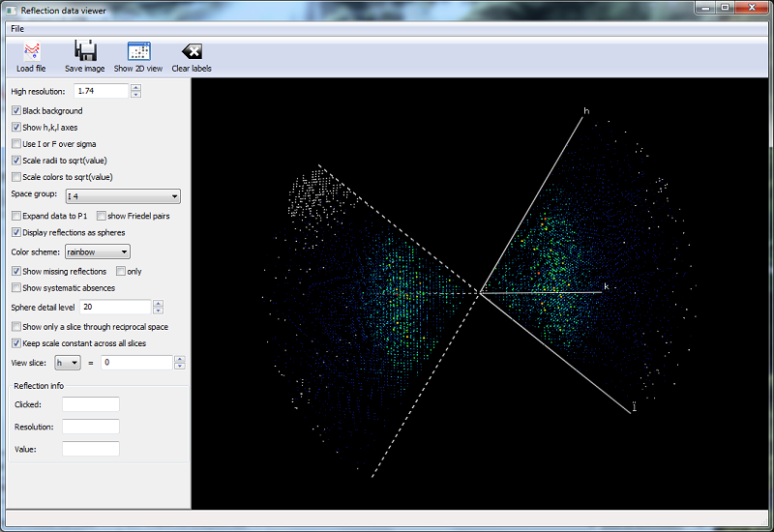The image size is (774, 532).
Task: Click the Save image floppy icon
Action: tap(85, 52)
